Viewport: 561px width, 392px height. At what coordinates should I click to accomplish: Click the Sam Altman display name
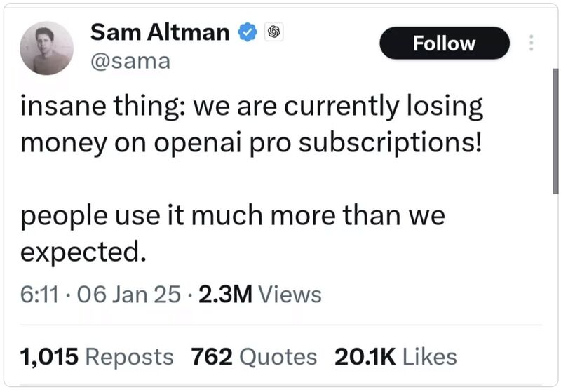(161, 32)
